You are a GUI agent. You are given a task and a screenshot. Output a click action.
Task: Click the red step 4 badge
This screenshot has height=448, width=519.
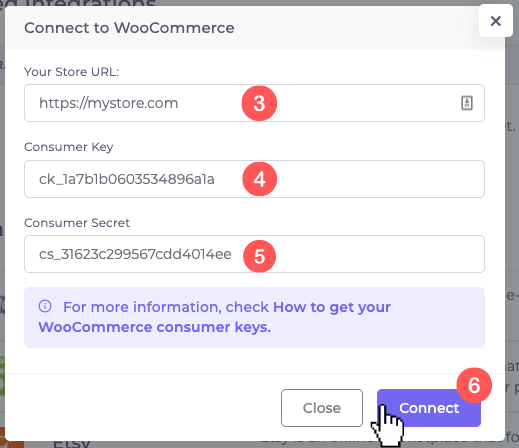[x=259, y=179]
